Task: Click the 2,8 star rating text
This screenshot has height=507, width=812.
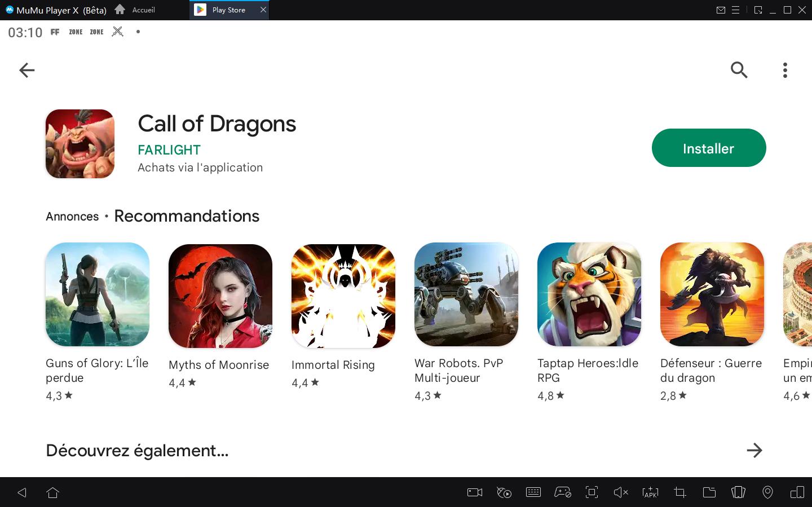Action: (674, 396)
